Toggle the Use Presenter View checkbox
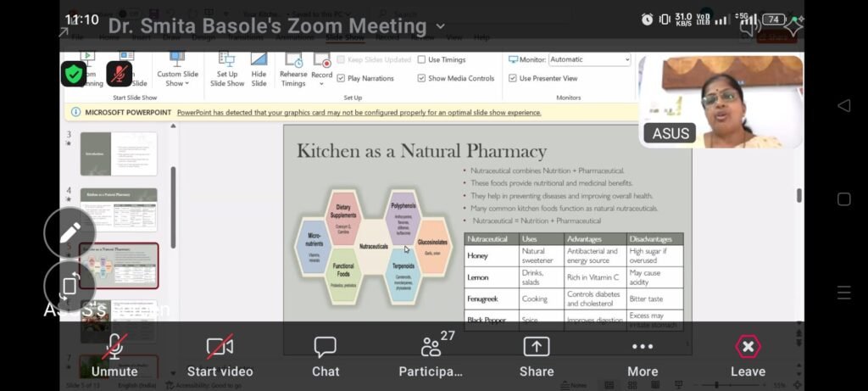This screenshot has height=391, width=868. coord(513,78)
